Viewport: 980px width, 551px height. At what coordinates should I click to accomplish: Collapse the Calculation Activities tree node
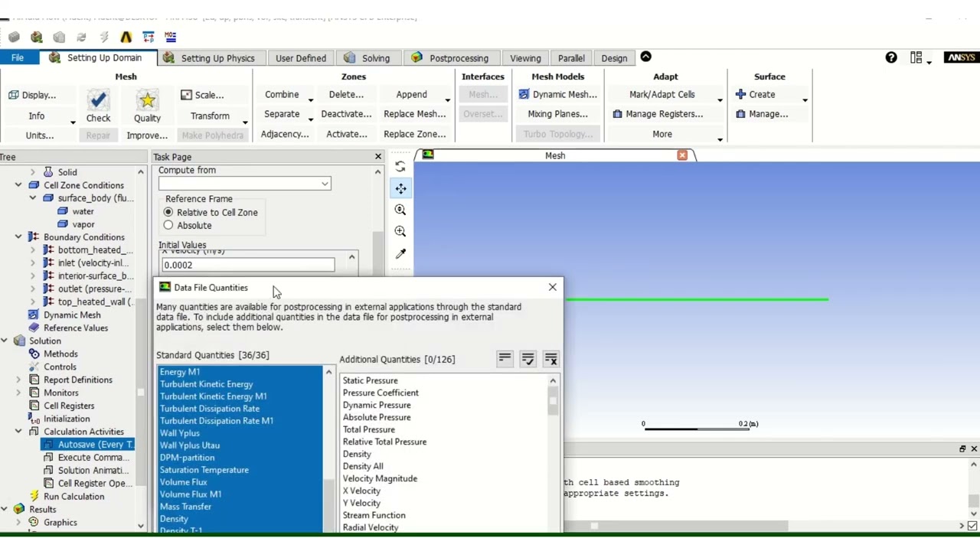18,432
